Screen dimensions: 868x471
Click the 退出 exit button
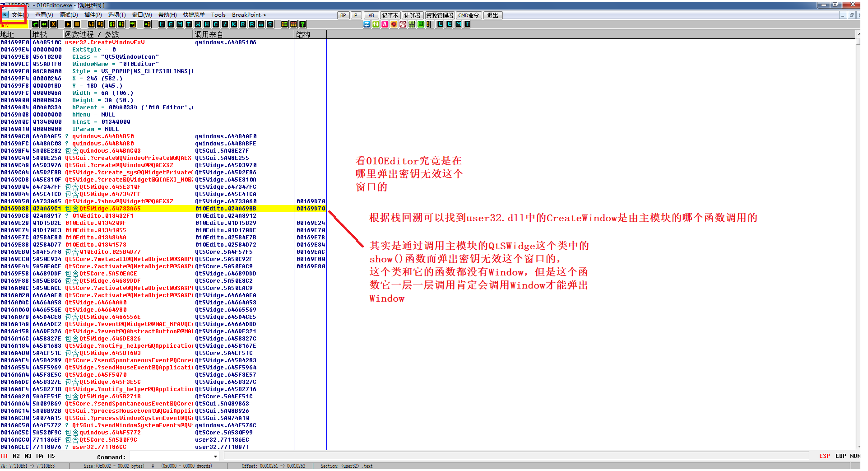pos(493,15)
